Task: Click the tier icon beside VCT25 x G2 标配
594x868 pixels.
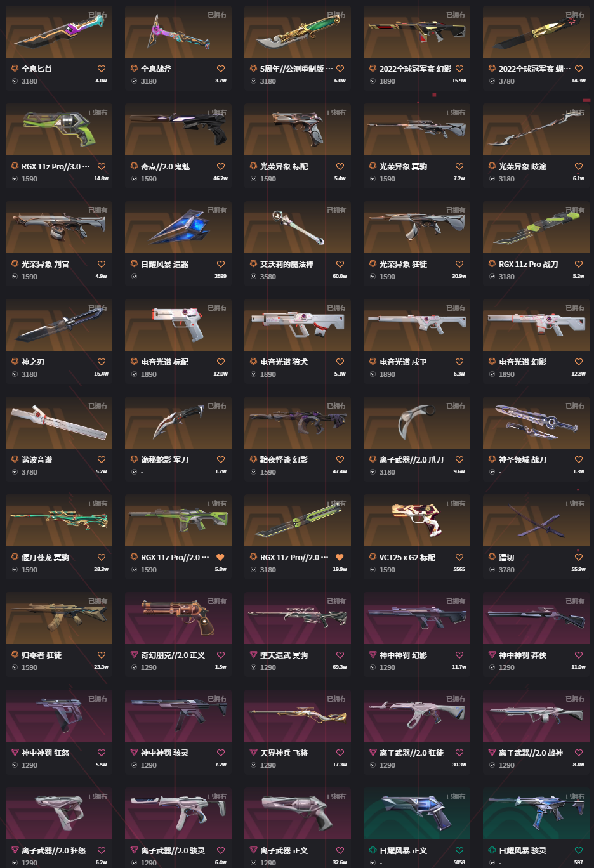Action: pyautogui.click(x=373, y=557)
